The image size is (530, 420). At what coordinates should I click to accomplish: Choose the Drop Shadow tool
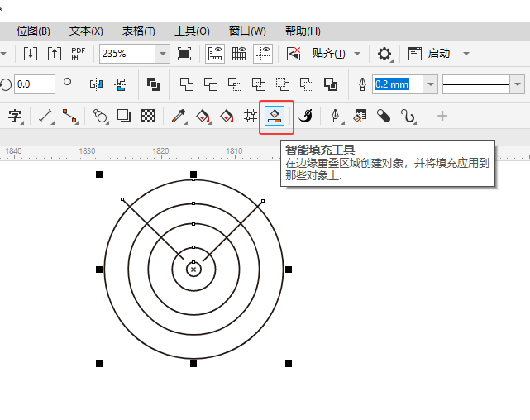coord(123,117)
